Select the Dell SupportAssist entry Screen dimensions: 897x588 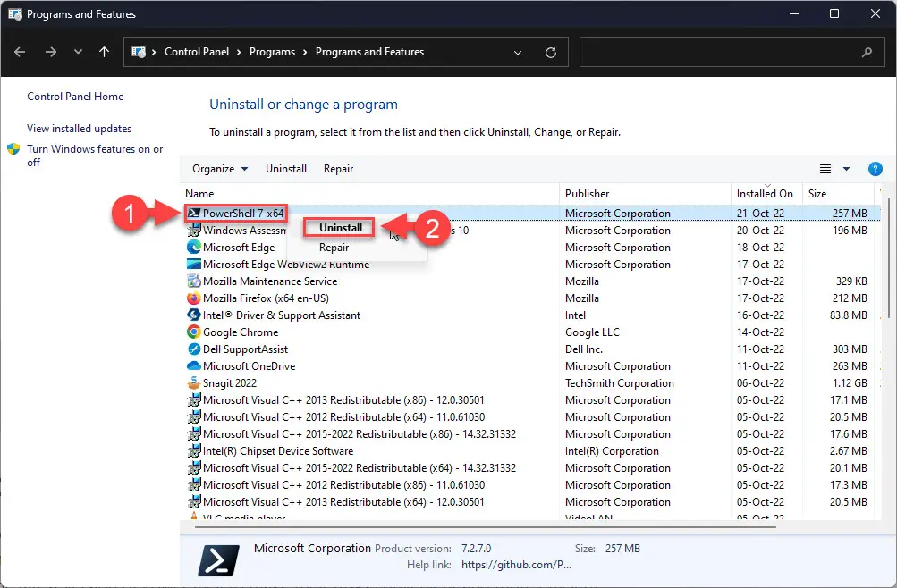tap(245, 349)
